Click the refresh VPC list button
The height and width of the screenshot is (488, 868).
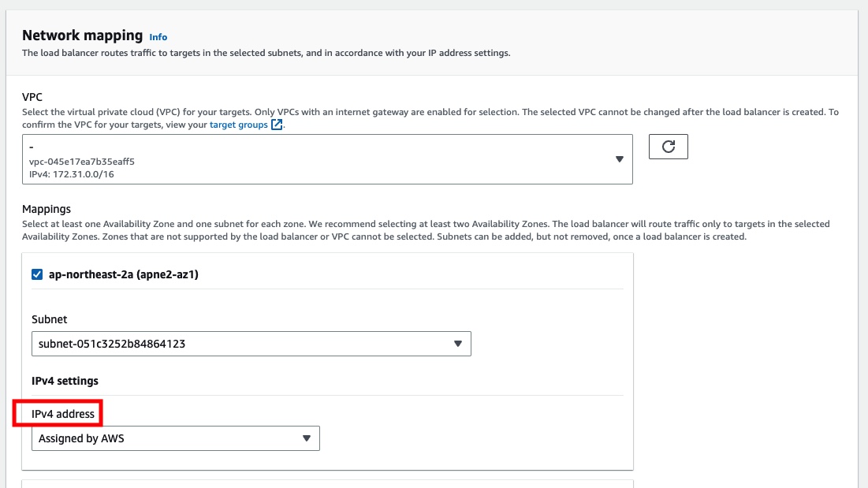[x=669, y=147]
